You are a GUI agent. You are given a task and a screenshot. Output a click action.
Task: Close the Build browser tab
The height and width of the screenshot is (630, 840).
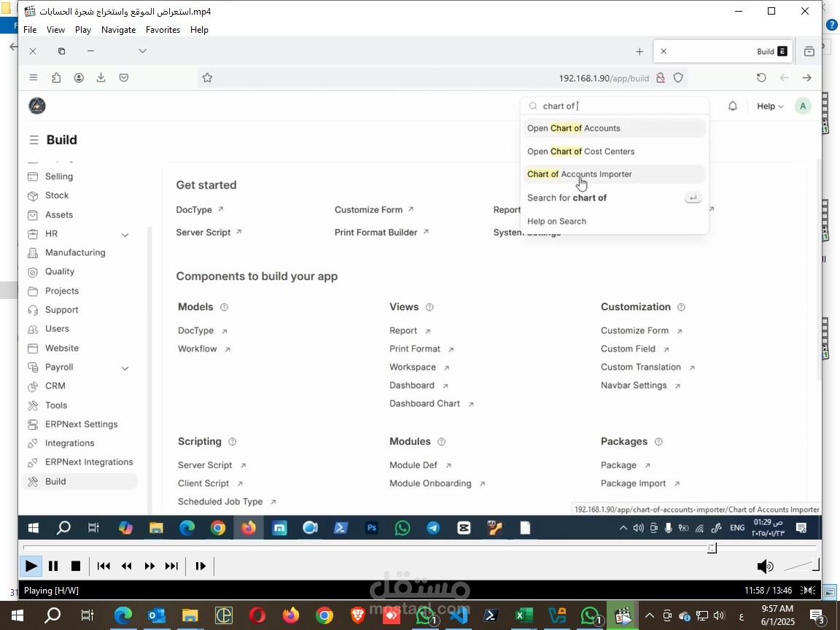point(664,52)
